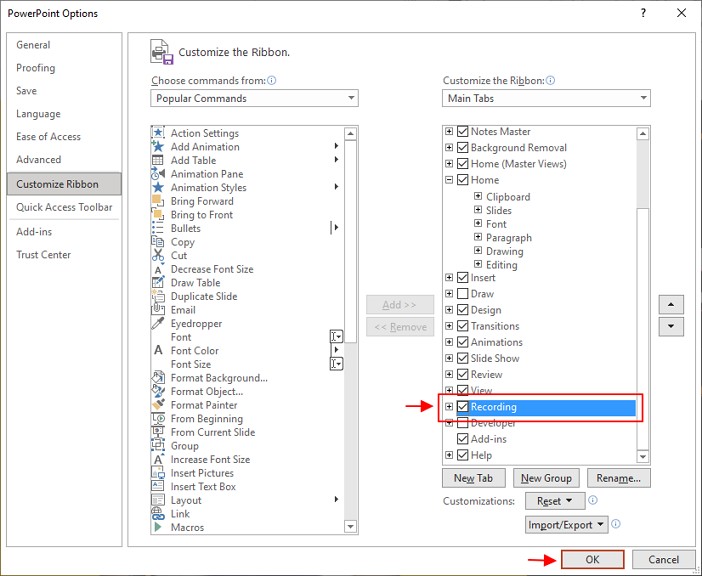This screenshot has width=702, height=576.
Task: Click the Action Settings command icon
Action: [158, 133]
